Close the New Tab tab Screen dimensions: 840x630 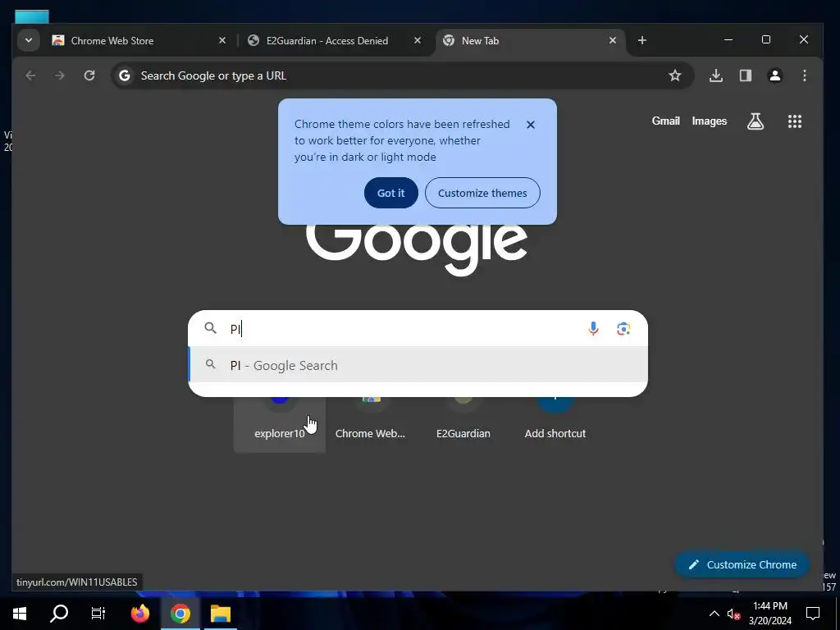pos(613,41)
